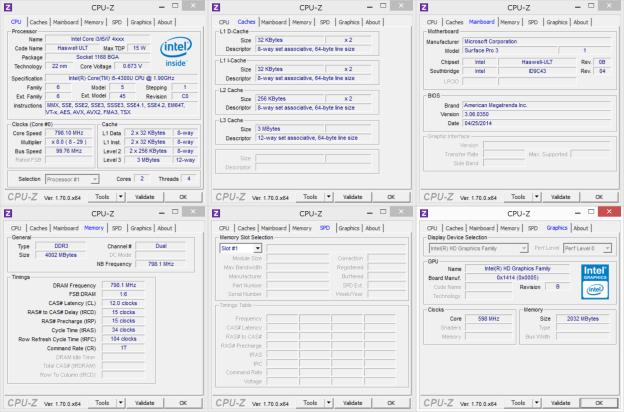Click the GPU Memory Size "2032 MBytes" value

tap(583, 319)
